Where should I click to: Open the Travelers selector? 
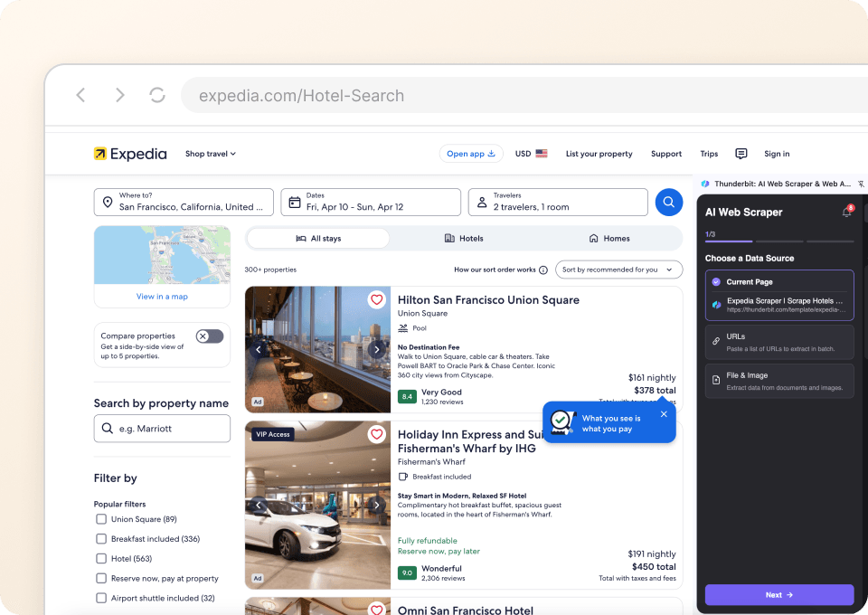[558, 202]
